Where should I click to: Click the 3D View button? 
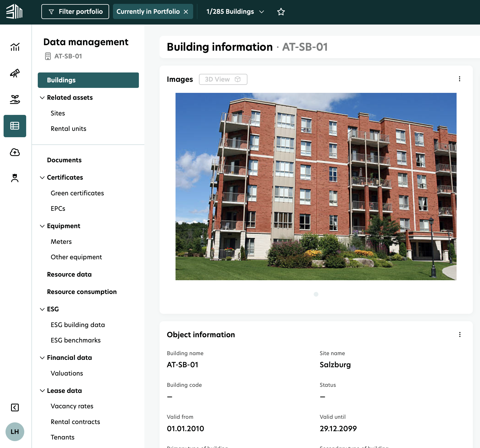223,79
